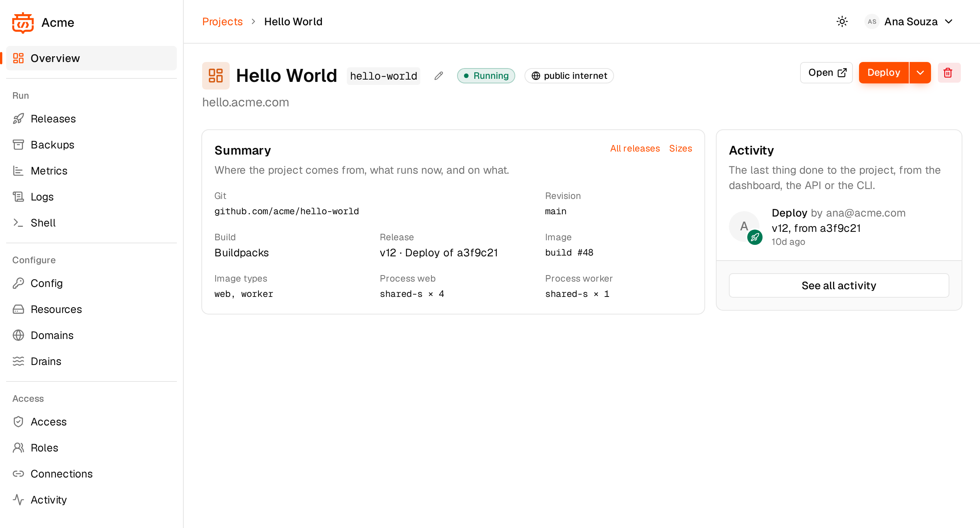980x528 pixels.
Task: Select Backups in the sidebar
Action: tap(91, 145)
